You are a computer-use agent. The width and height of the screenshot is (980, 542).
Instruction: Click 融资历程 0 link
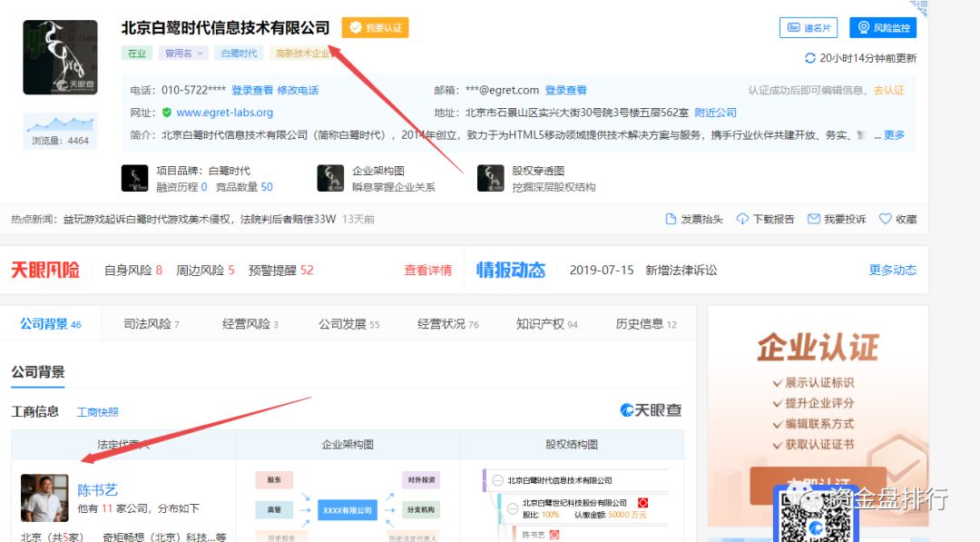pyautogui.click(x=181, y=187)
